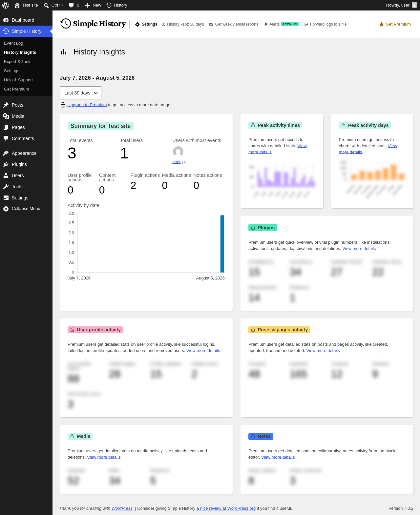Click the Settings sliders icon in sidebar
The image size is (420, 515).
[6, 198]
